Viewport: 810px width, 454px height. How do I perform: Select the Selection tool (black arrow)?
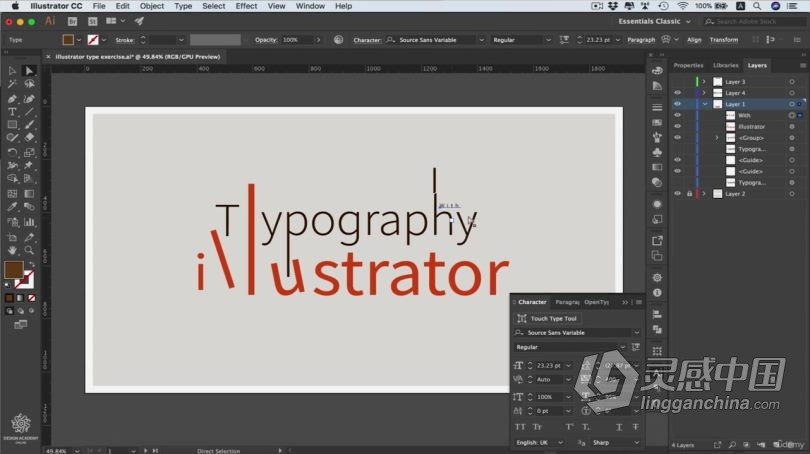point(12,71)
